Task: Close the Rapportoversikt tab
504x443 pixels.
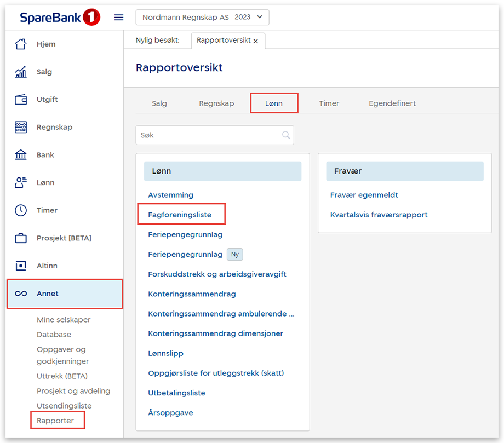Action: 256,41
